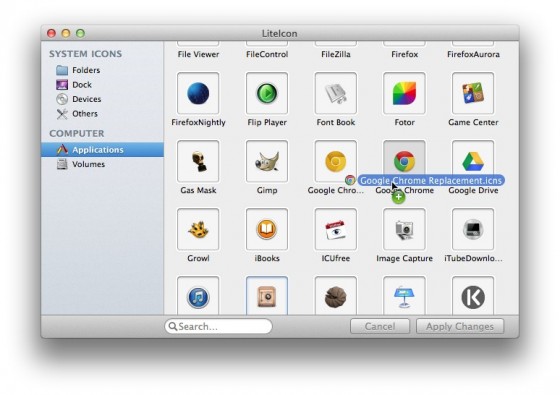Choose the safe vault app icon

[267, 296]
